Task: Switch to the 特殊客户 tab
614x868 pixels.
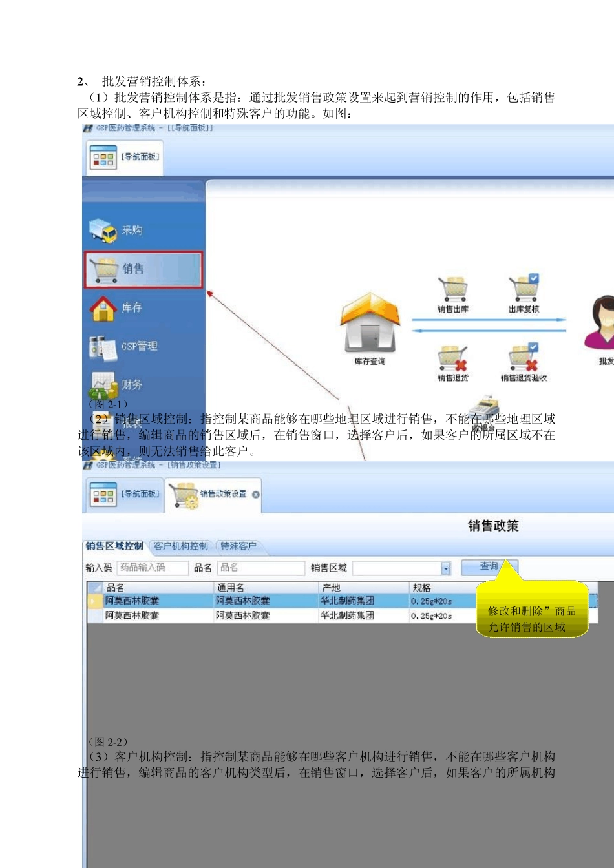Action: [238, 546]
